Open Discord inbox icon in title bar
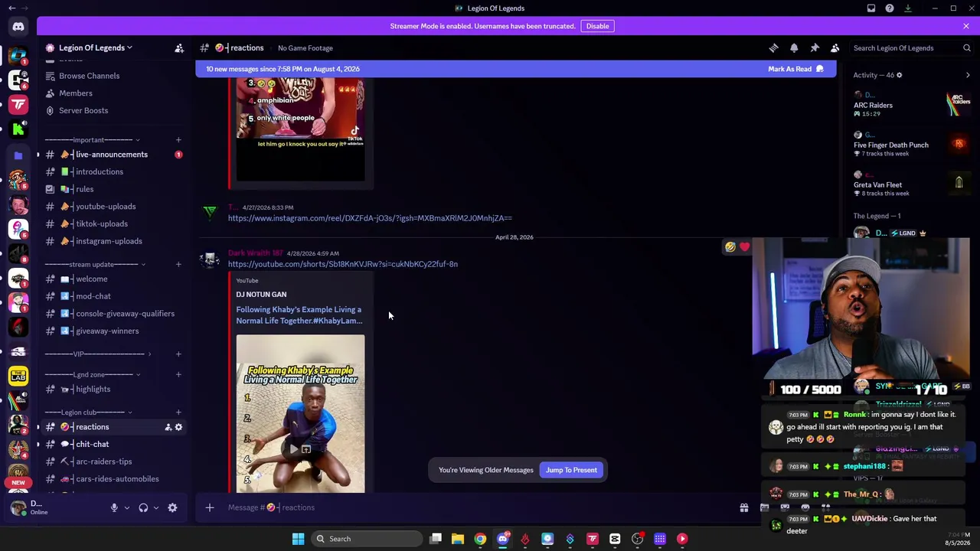Viewport: 980px width, 551px height. (x=871, y=8)
